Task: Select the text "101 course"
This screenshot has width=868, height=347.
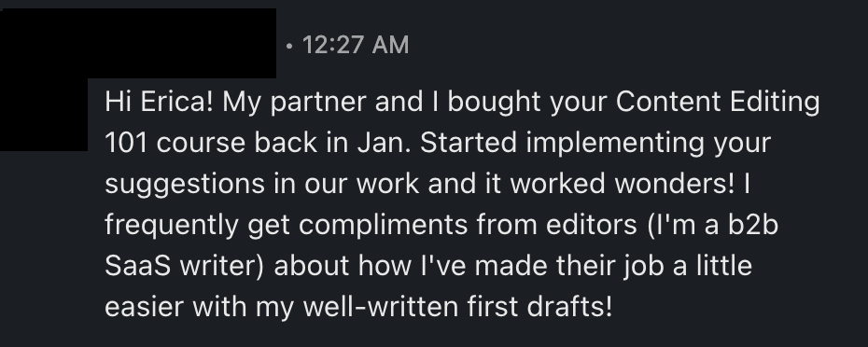Action: (x=175, y=143)
